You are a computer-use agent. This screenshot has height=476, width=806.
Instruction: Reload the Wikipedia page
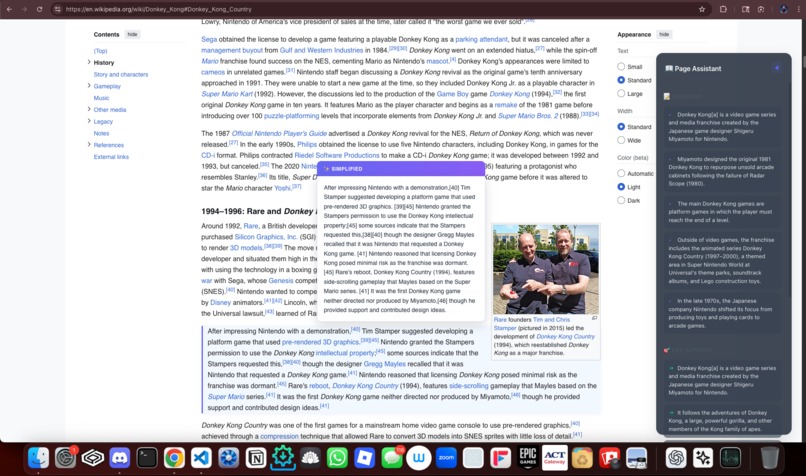click(x=40, y=9)
